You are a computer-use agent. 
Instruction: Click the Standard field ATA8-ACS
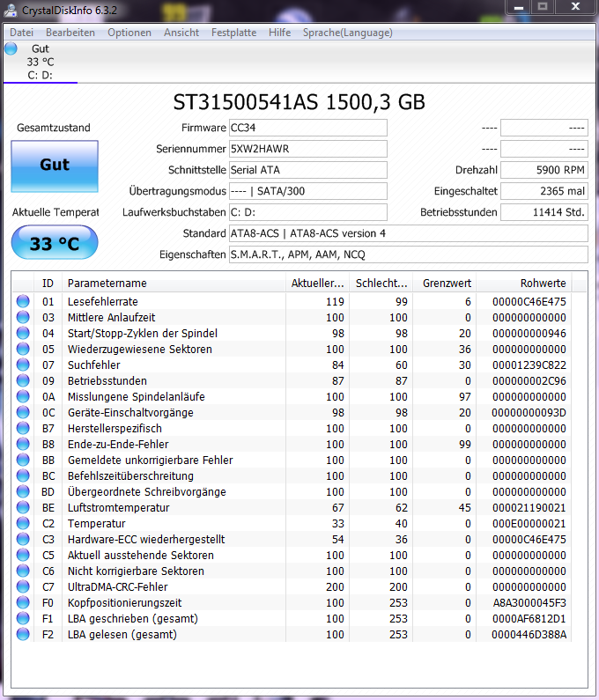coord(408,233)
